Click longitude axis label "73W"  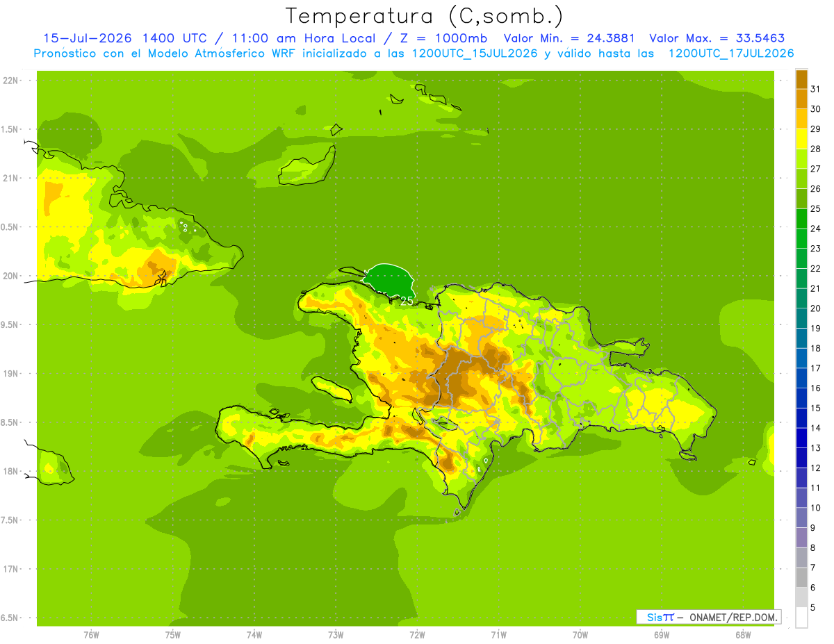point(336,635)
